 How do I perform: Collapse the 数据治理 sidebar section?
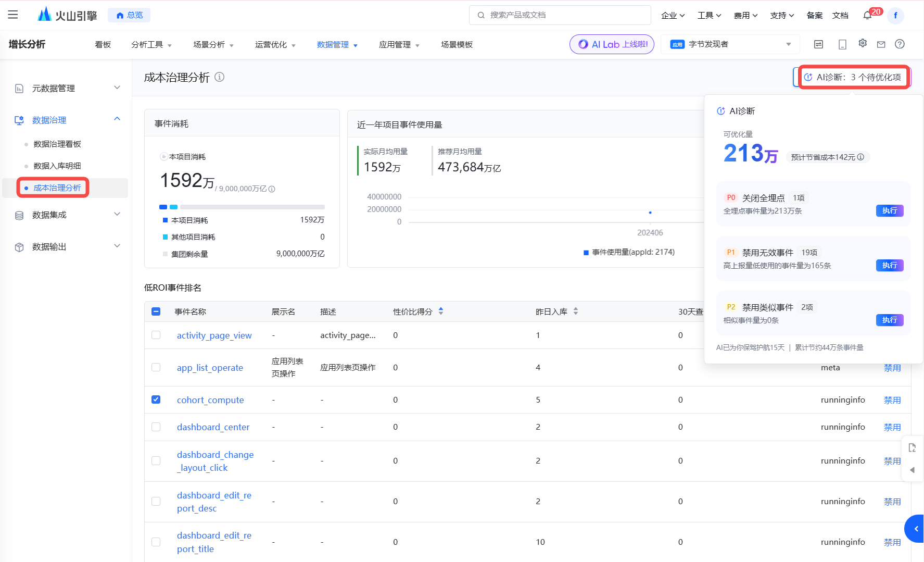[117, 119]
